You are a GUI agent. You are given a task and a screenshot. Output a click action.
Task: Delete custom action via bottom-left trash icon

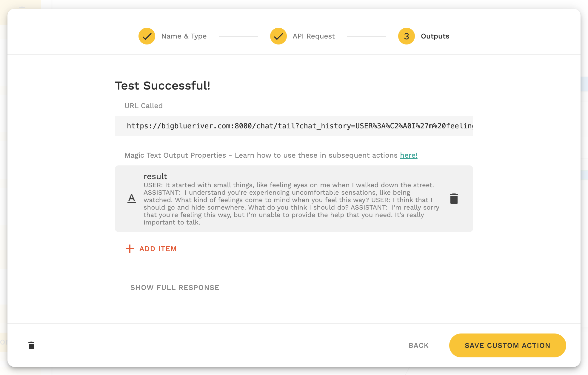pos(31,345)
